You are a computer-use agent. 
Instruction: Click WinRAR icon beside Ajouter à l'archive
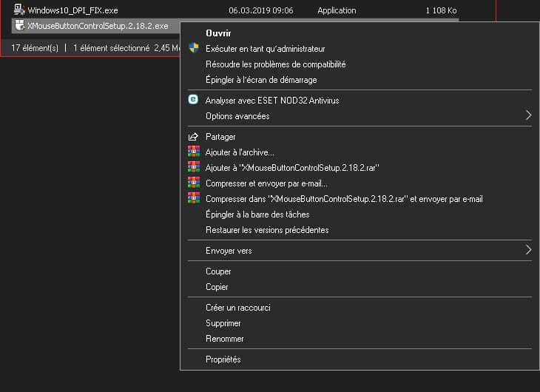[194, 151]
